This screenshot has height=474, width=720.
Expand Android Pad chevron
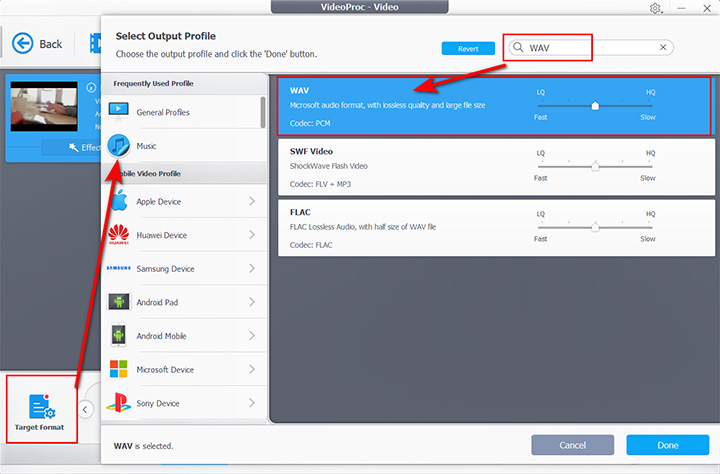pyautogui.click(x=252, y=302)
